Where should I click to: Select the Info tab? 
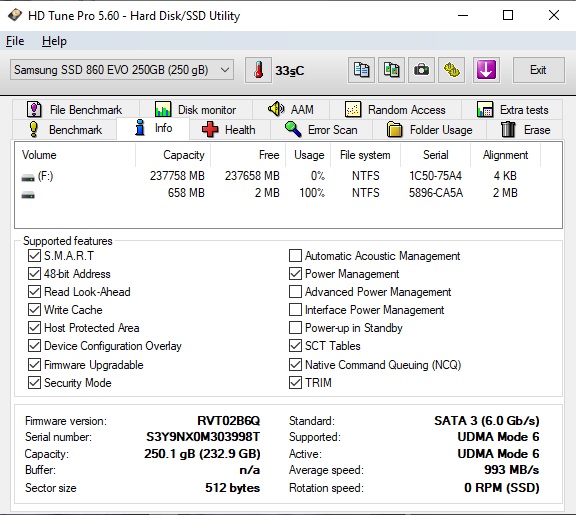click(153, 128)
